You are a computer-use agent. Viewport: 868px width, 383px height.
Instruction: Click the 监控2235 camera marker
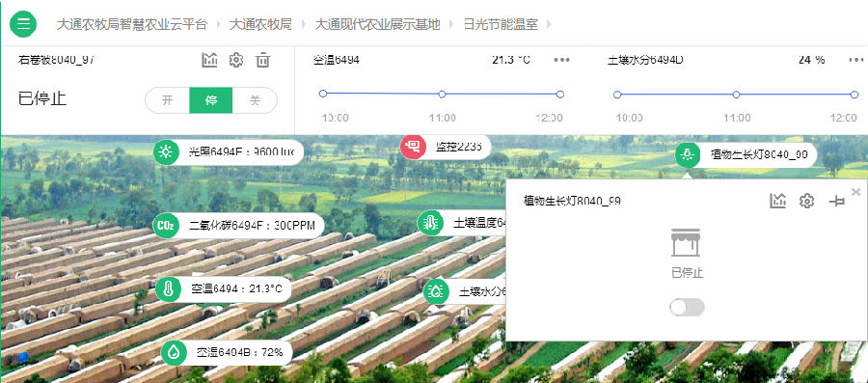point(446,147)
